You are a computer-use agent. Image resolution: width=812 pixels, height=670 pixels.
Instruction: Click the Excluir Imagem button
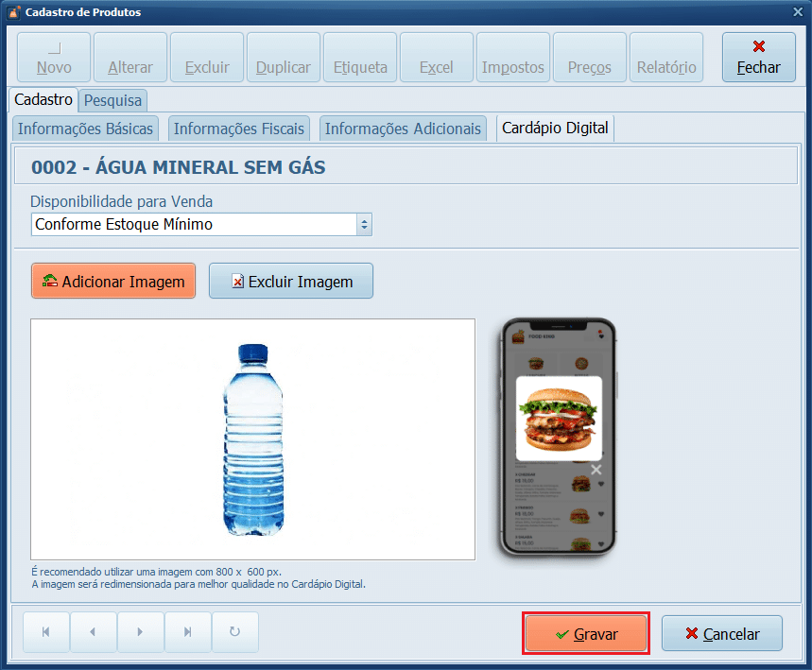[x=291, y=281]
